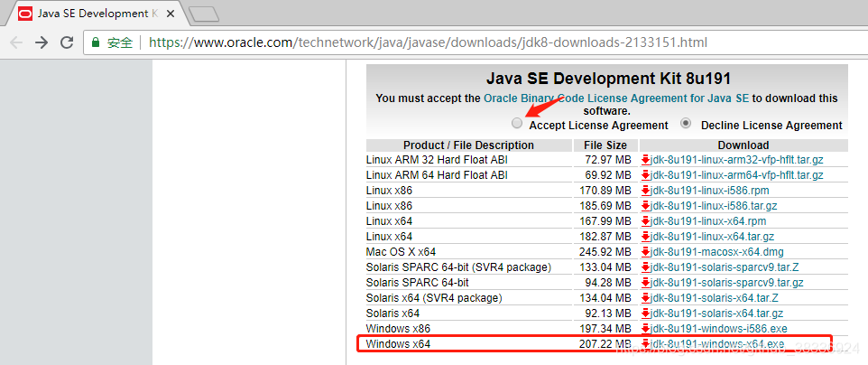Viewport: 868px width, 365px height.
Task: Click the download arrow icon for linux-i586.rpm
Action: click(645, 191)
